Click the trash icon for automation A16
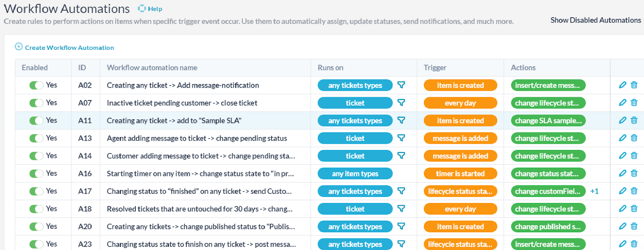The width and height of the screenshot is (644, 250). [x=634, y=173]
